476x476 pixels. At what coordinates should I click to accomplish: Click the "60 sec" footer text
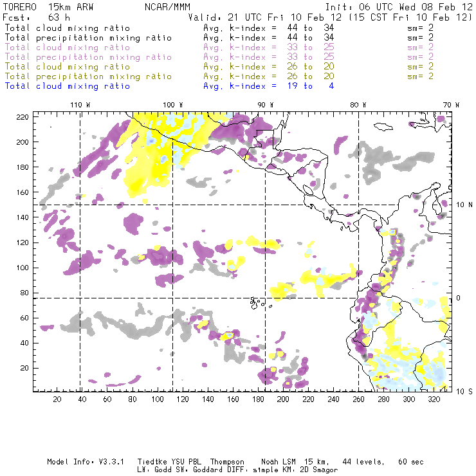click(x=411, y=462)
